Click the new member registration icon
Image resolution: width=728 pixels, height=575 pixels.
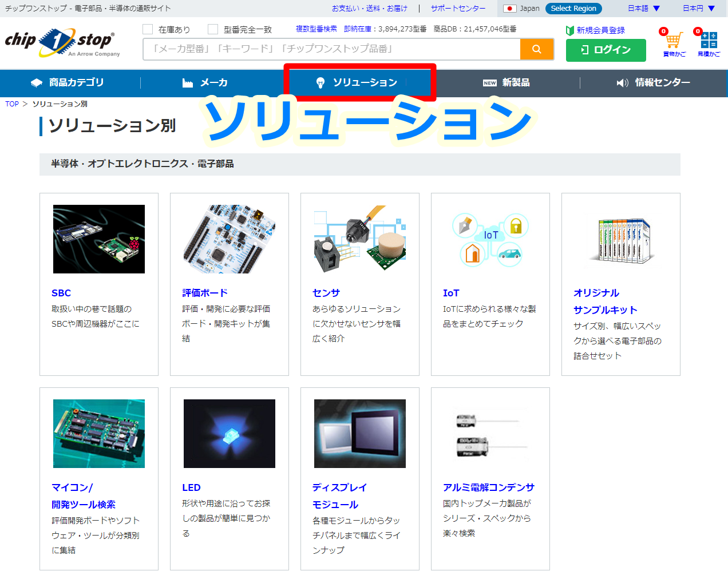pyautogui.click(x=570, y=30)
